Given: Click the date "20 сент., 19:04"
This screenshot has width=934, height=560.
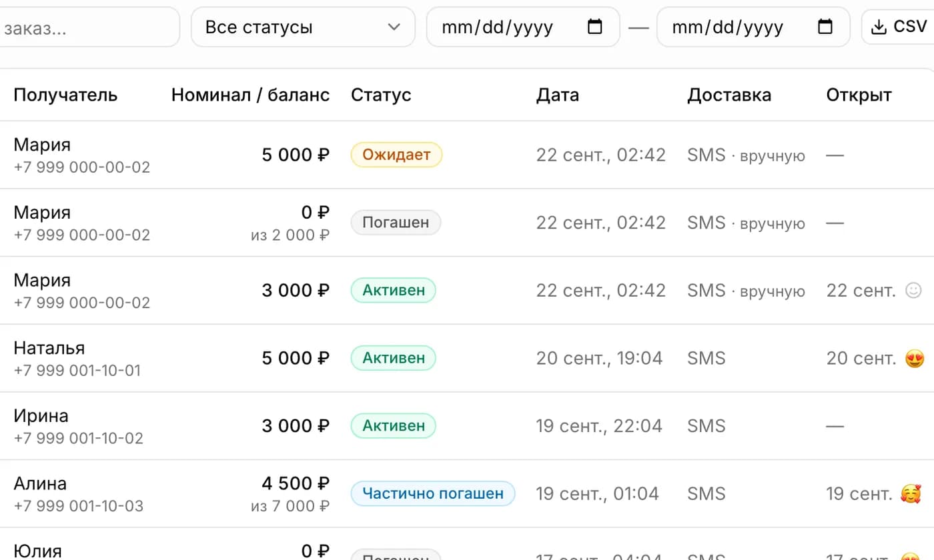Looking at the screenshot, I should pyautogui.click(x=600, y=359).
